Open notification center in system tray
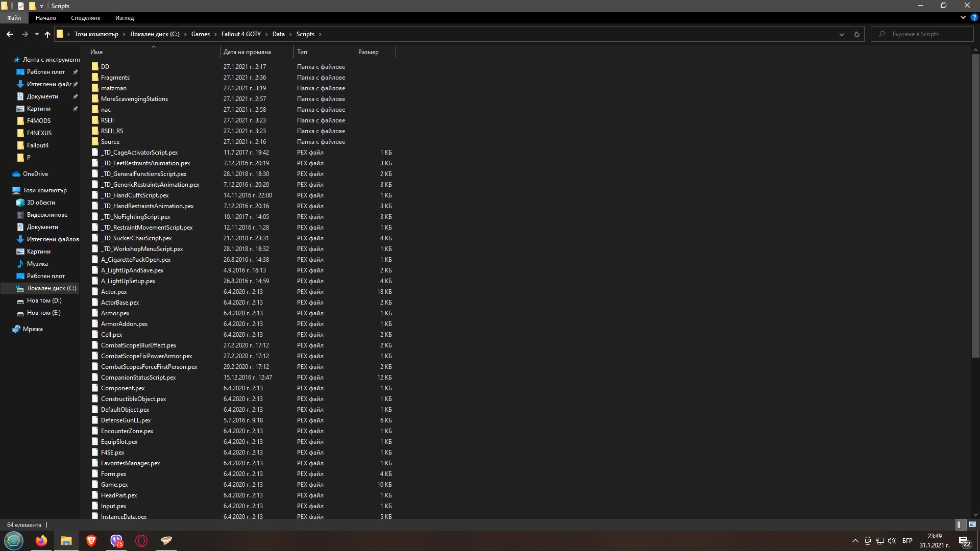 pyautogui.click(x=964, y=541)
